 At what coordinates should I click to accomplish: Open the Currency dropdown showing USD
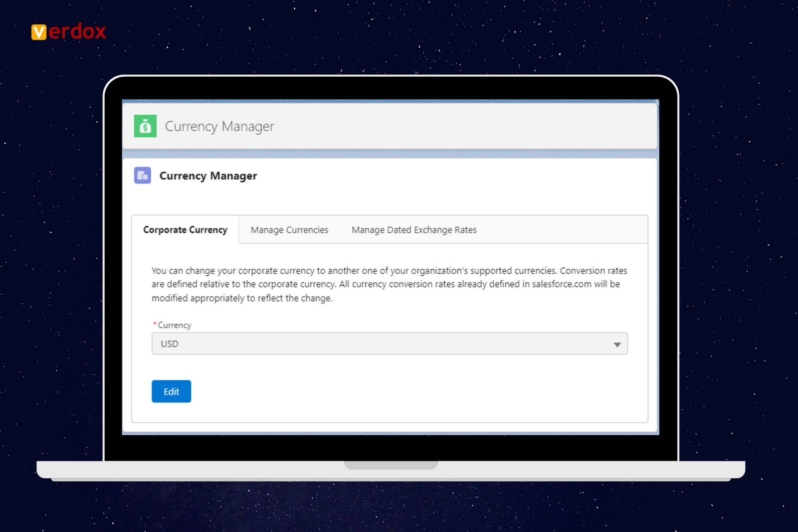390,344
